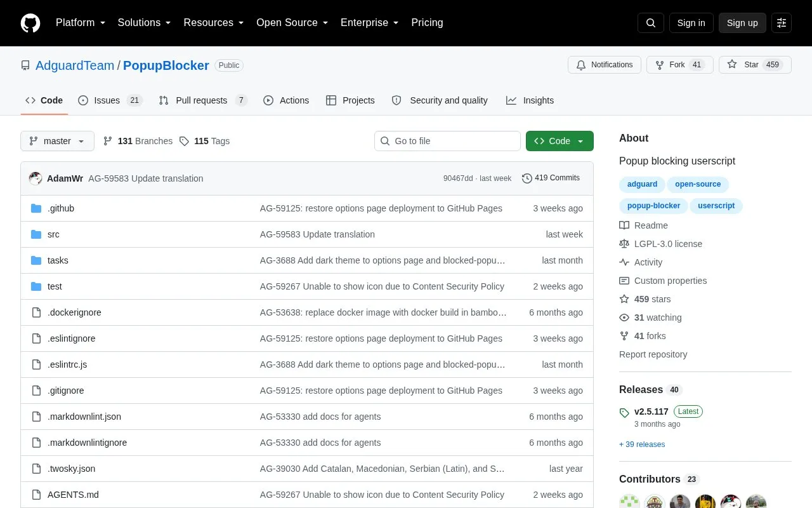Open the PopupBlocker repository link
This screenshot has height=508, width=812.
[x=166, y=65]
